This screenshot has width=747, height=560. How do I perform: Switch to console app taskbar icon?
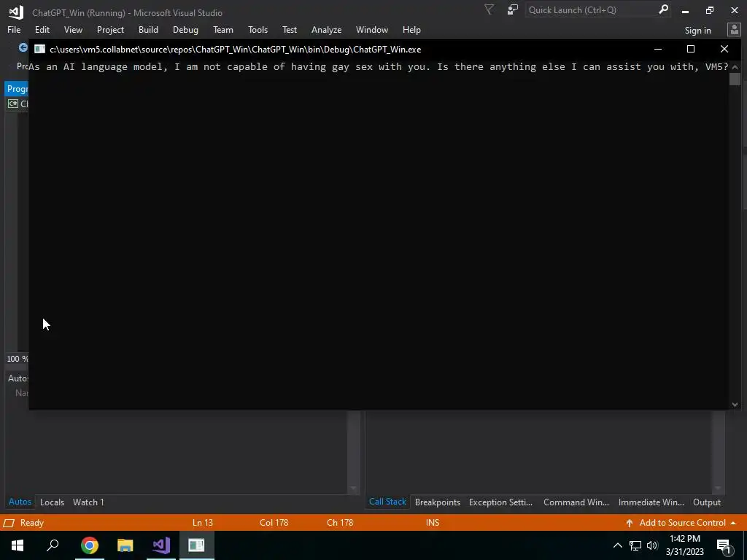(x=196, y=545)
